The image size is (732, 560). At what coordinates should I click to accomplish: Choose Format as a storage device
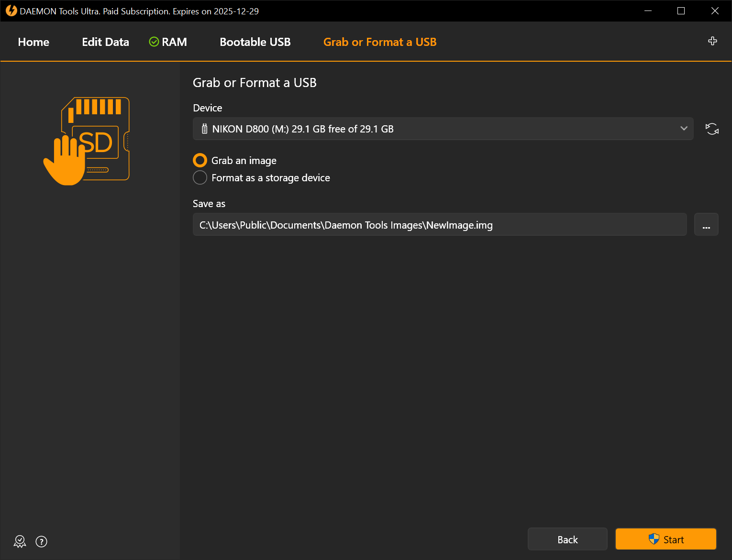pyautogui.click(x=200, y=177)
